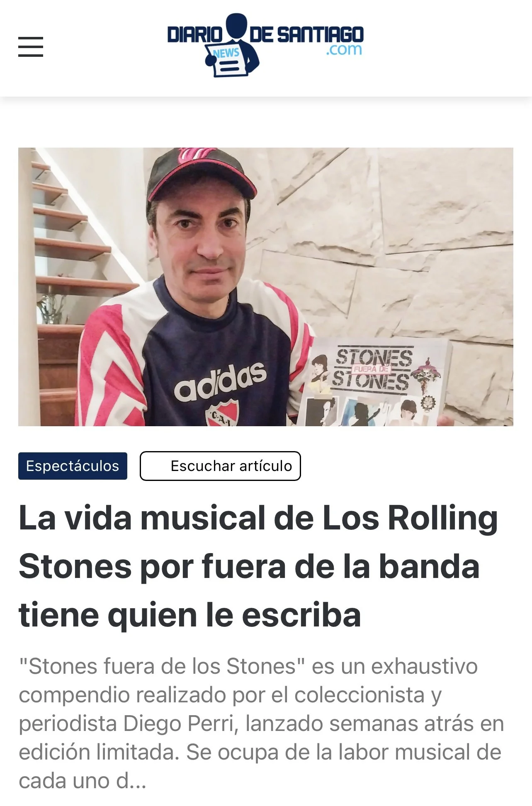Tap 'DE SANTIAGO' text in the header logo
The image size is (532, 806).
click(306, 34)
